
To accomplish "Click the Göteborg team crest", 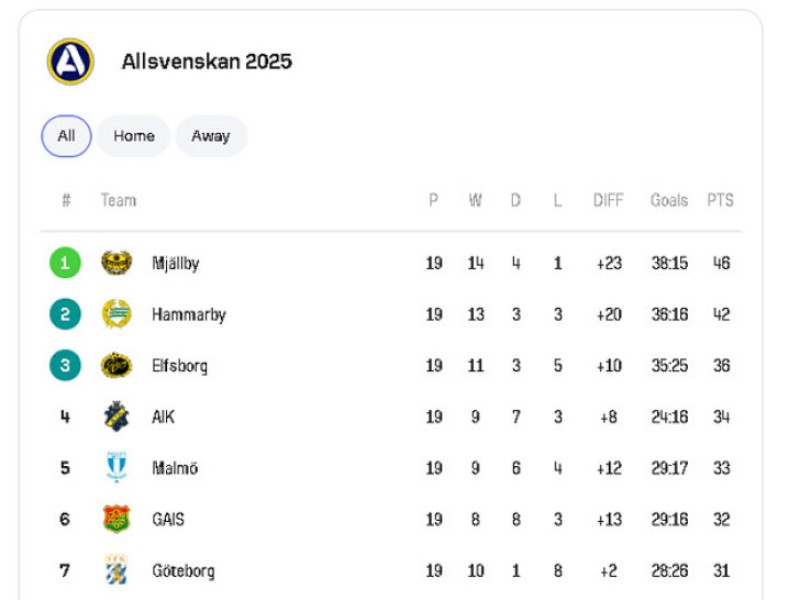I will [116, 570].
